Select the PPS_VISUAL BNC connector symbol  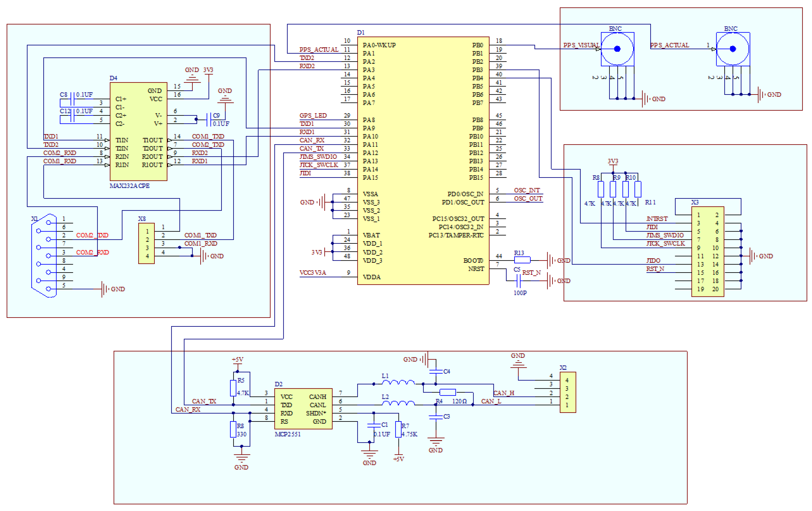coord(617,49)
